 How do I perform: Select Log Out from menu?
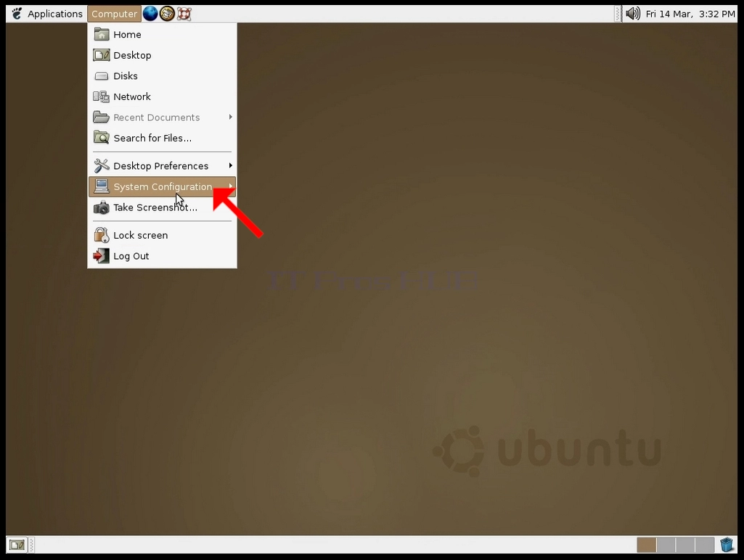click(x=163, y=256)
